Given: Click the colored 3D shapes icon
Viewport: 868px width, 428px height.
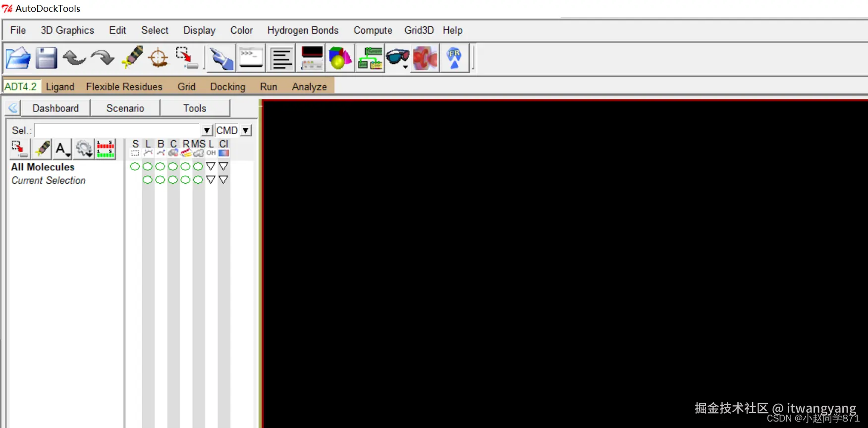Looking at the screenshot, I should click(340, 58).
